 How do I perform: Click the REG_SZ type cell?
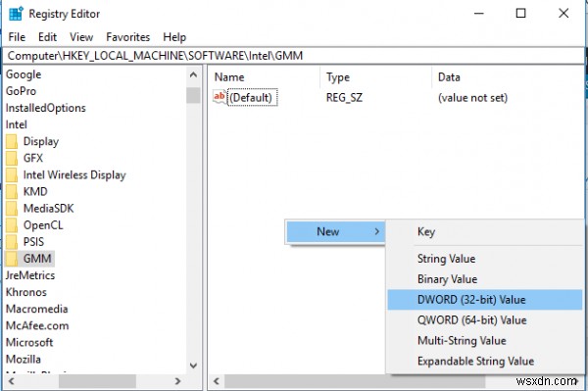(344, 98)
